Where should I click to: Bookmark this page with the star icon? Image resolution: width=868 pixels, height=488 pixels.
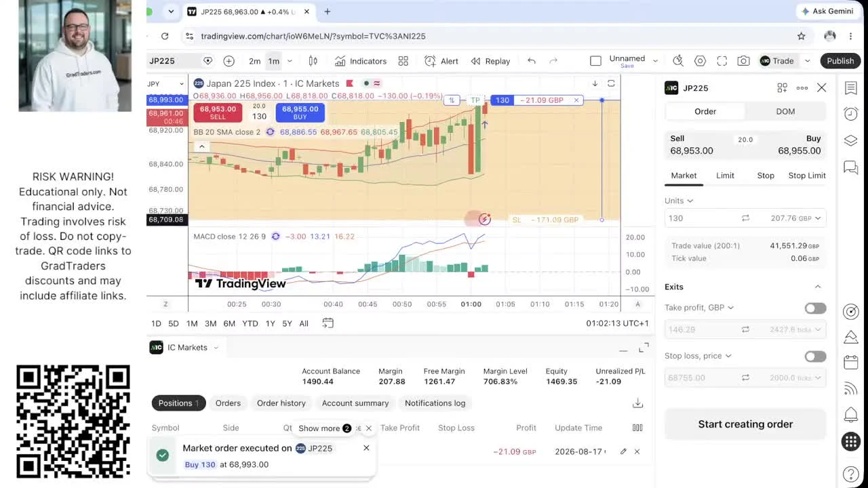(x=802, y=36)
